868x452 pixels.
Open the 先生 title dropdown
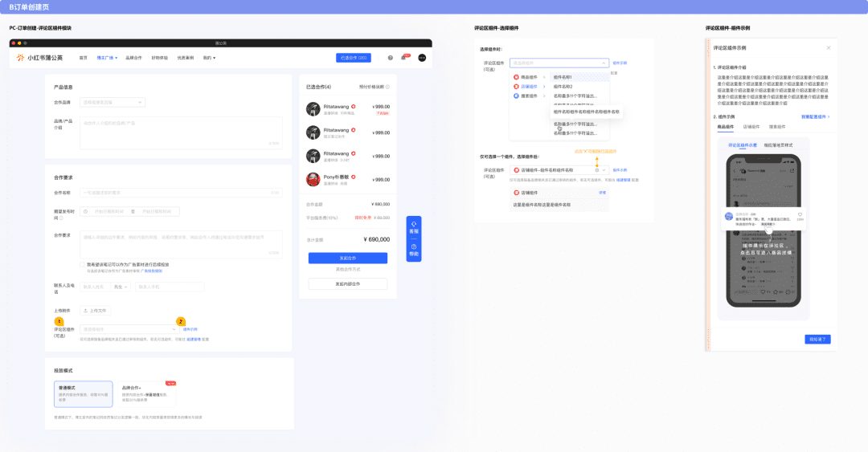coord(121,287)
